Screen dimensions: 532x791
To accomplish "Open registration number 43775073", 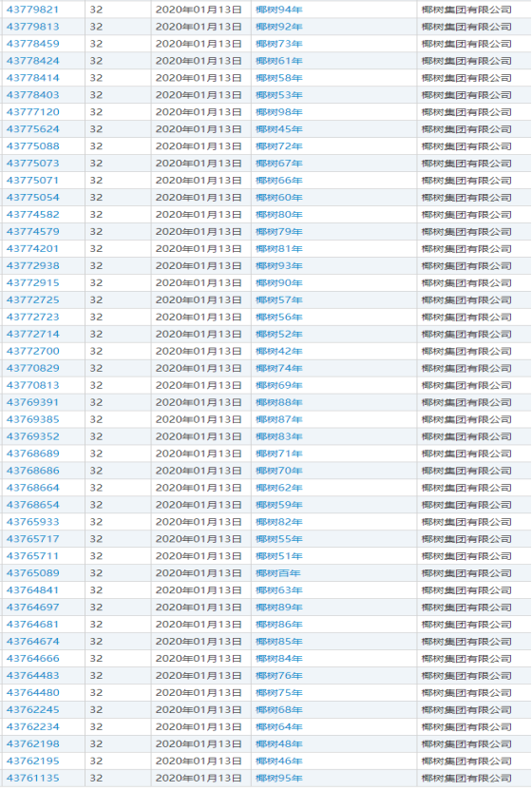I will (33, 164).
